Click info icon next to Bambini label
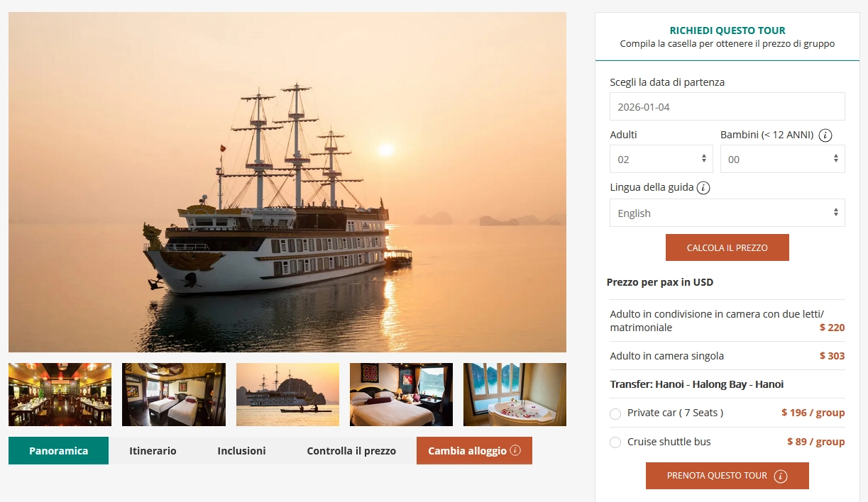The image size is (868, 502). 825,135
